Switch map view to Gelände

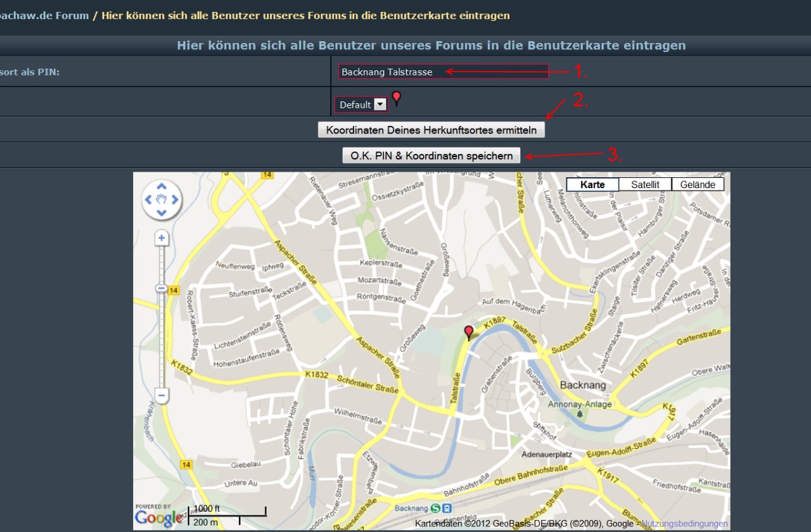(698, 185)
